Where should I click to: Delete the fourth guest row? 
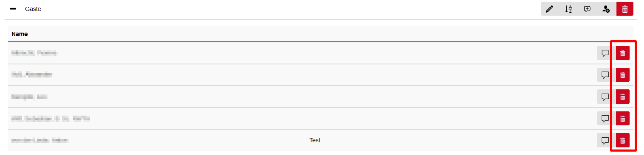pos(622,118)
